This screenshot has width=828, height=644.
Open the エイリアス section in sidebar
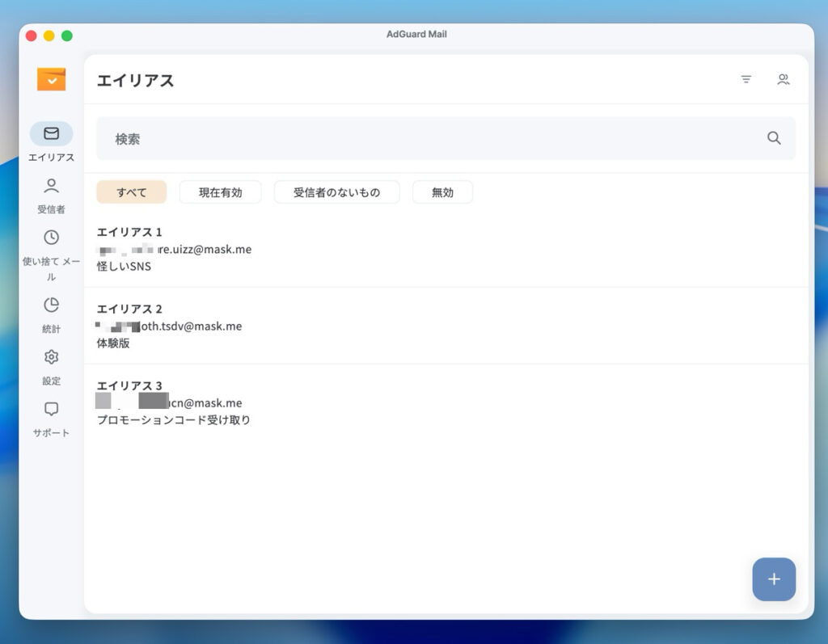pyautogui.click(x=51, y=134)
